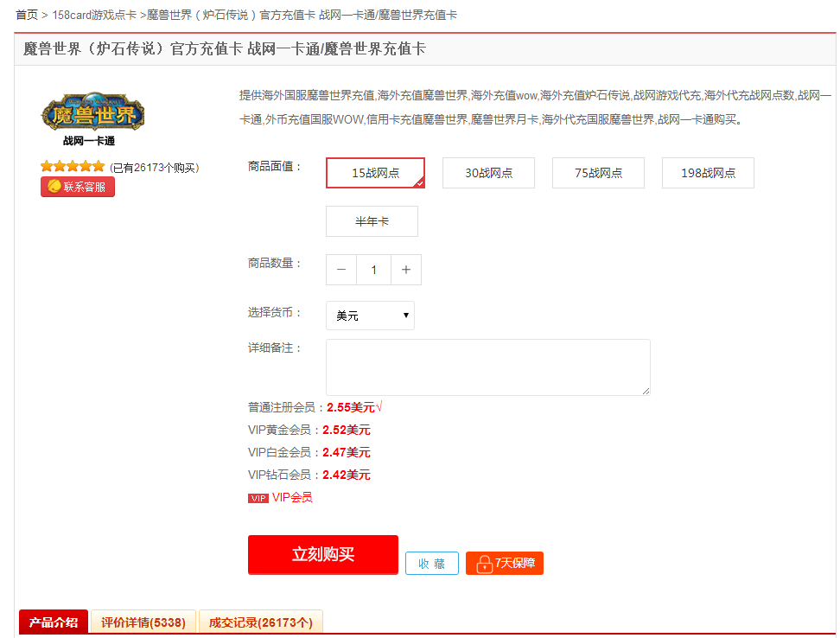The image size is (840, 638).
Task: Click the minus quantity icon
Action: [341, 270]
